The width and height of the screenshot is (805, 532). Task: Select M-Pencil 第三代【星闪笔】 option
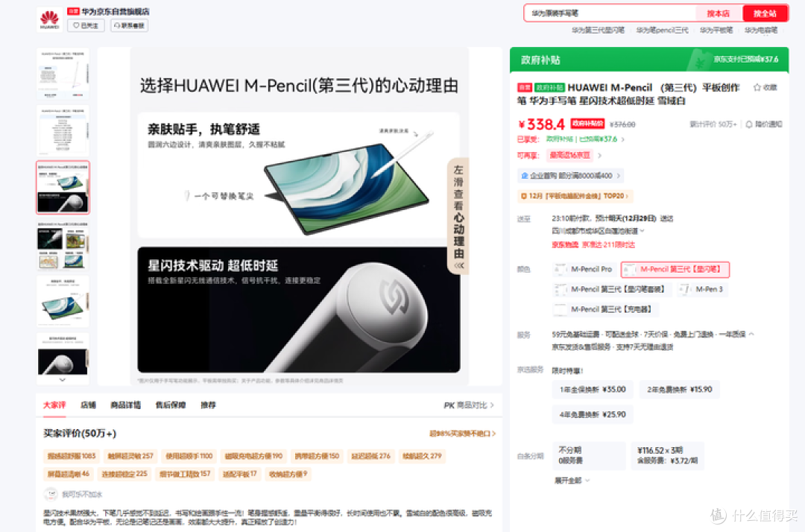click(675, 269)
